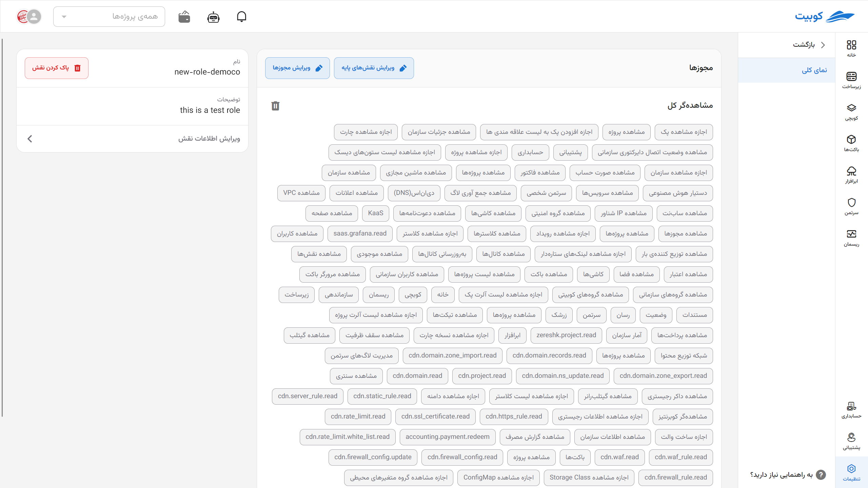Click the saas.grafana.read chip
Screen dimensions: 868x488
pyautogui.click(x=360, y=234)
